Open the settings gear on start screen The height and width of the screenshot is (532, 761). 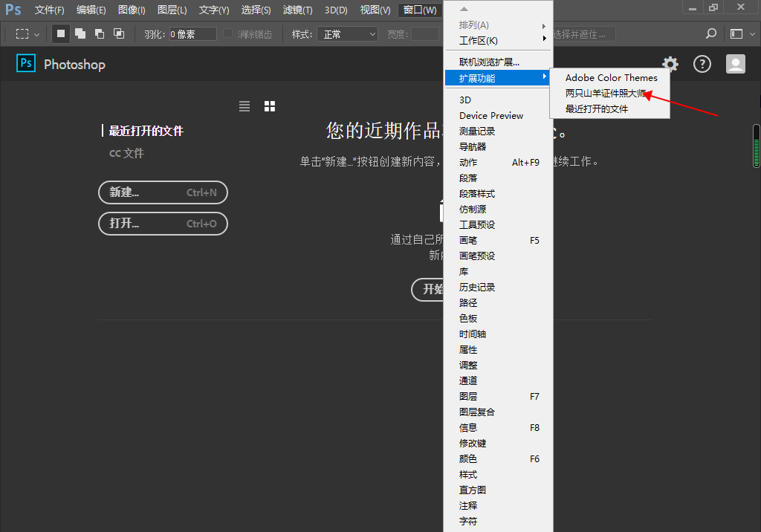(x=670, y=64)
